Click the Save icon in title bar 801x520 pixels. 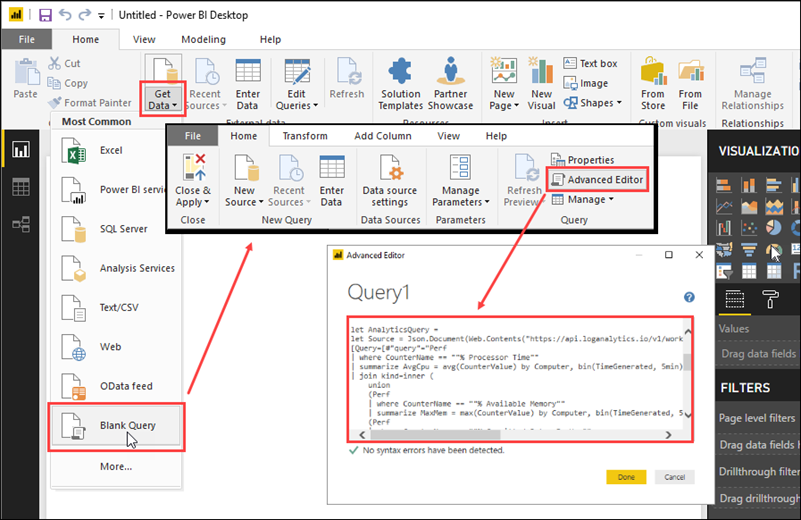click(45, 15)
